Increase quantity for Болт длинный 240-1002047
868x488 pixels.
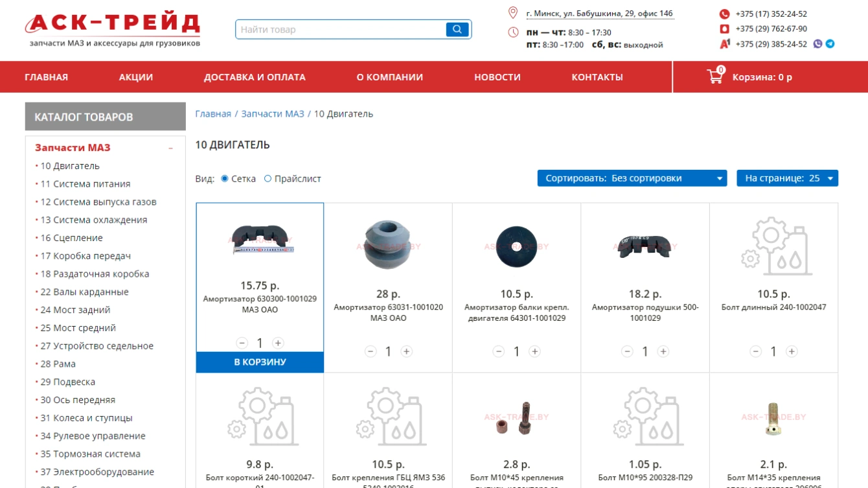tap(792, 351)
